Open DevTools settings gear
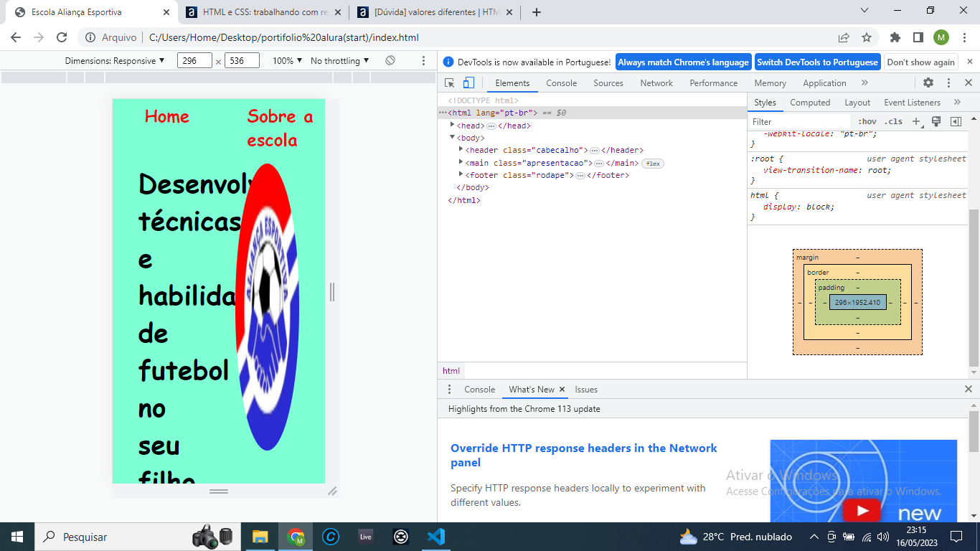The height and width of the screenshot is (551, 980). pos(928,83)
